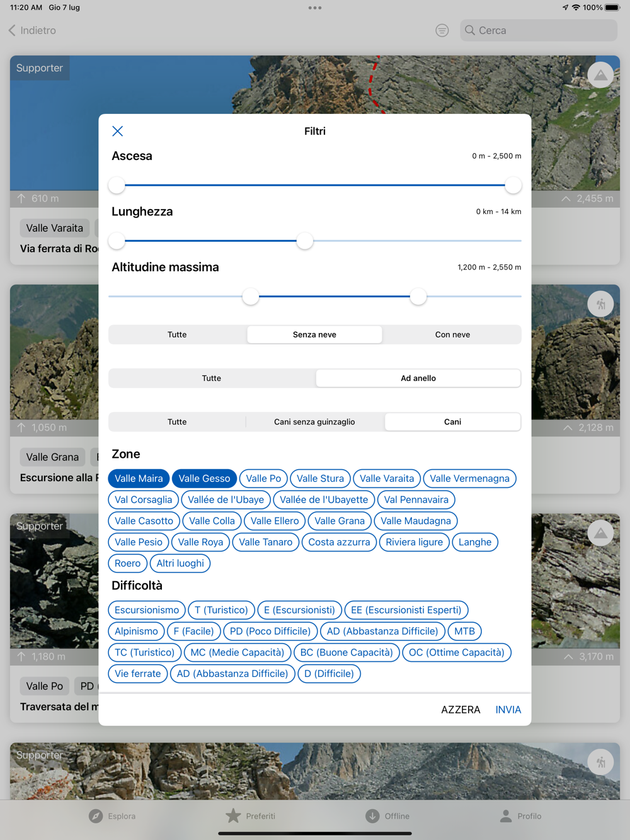
Task: Open the Profilo tab
Action: click(x=520, y=816)
